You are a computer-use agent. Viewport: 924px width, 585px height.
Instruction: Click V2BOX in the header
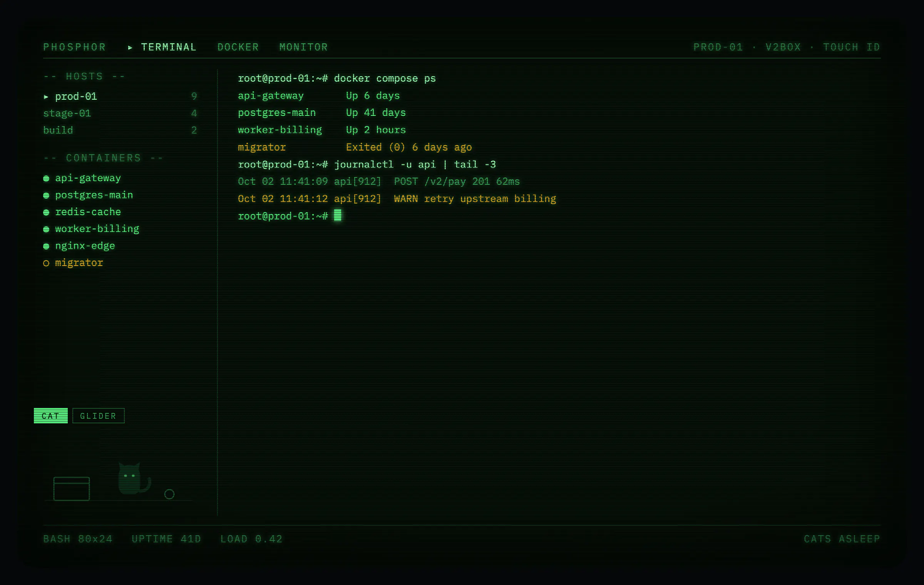(x=783, y=47)
